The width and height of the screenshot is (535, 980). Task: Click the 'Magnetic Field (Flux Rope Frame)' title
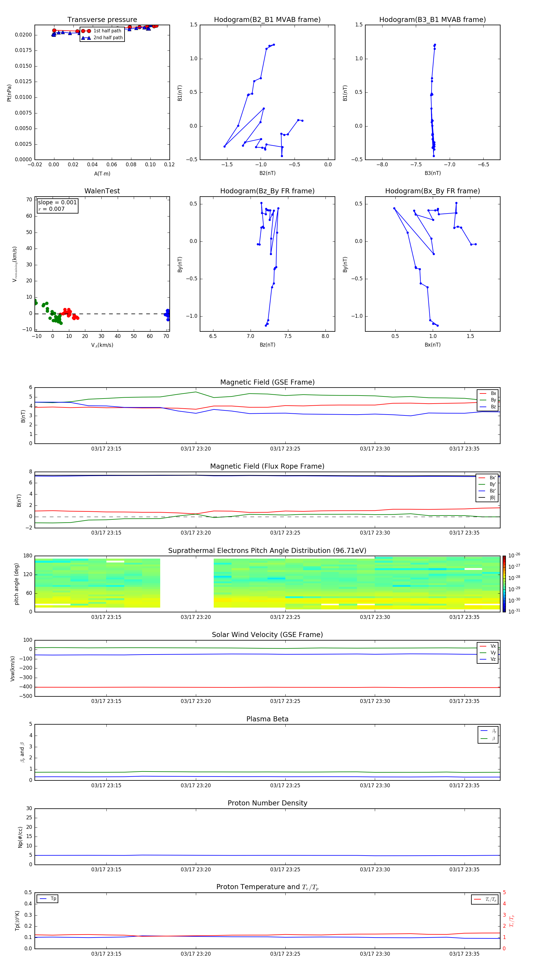tap(267, 467)
